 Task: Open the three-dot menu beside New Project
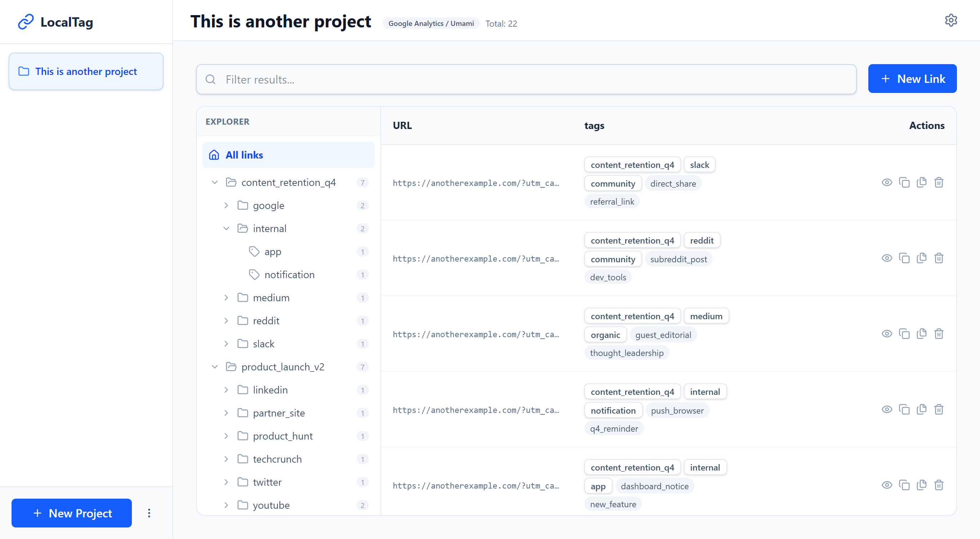point(149,513)
